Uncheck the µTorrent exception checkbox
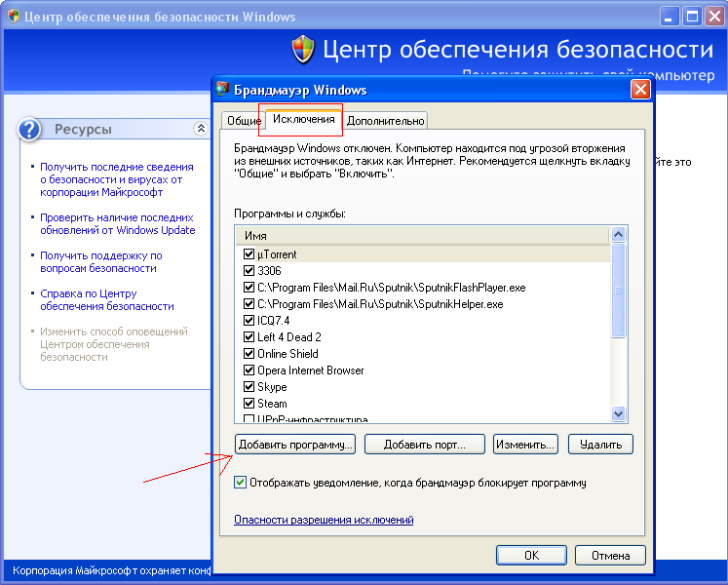Screen dimensions: 728x585 249,254
